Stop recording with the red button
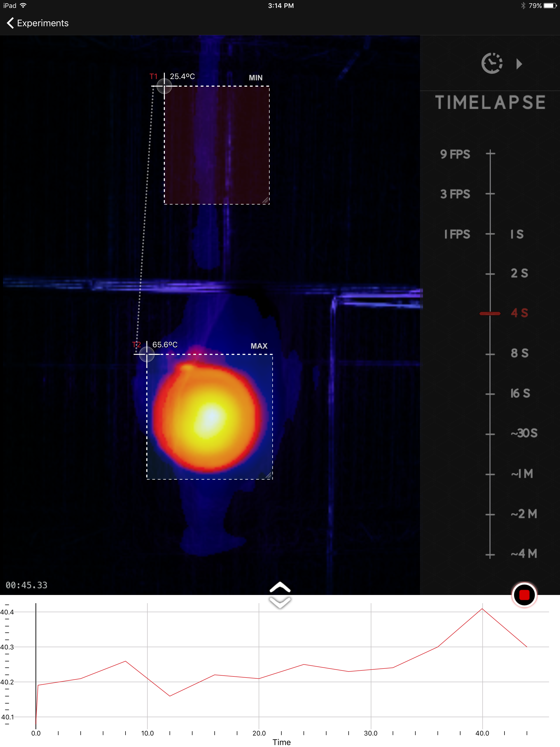560x747 pixels. 524,595
